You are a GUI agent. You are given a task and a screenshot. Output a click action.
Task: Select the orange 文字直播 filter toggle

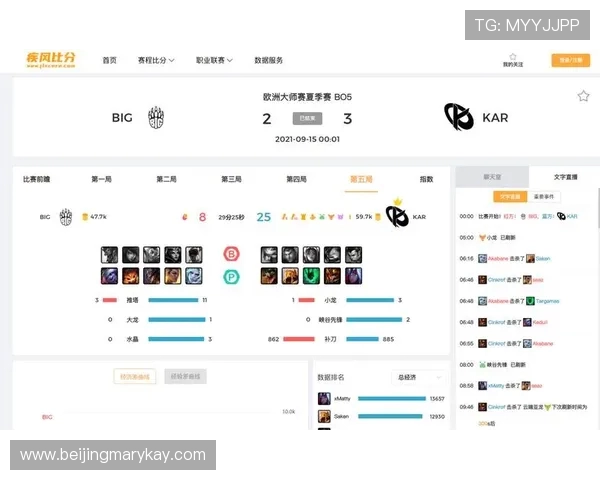(510, 197)
